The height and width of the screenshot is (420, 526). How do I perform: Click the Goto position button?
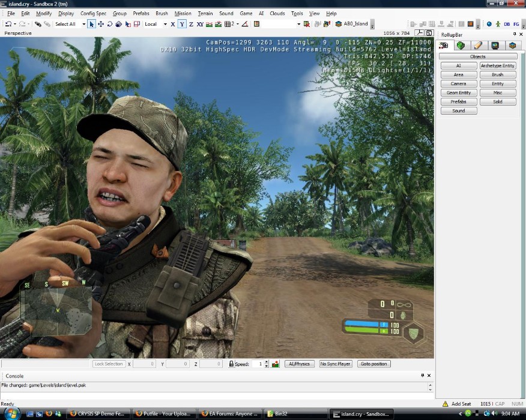(x=373, y=364)
